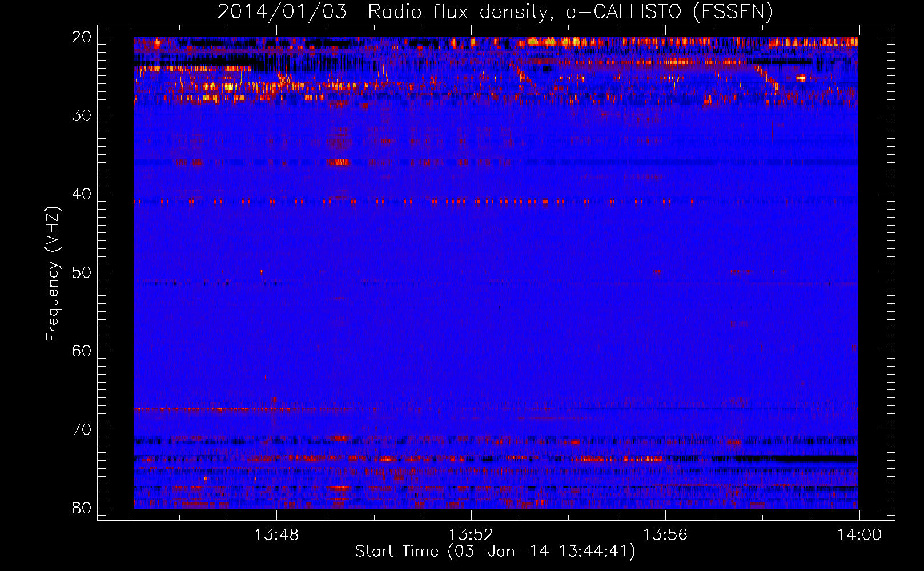This screenshot has height=571, width=924.
Task: Click the "Frequency (MHZ)" axis label
Action: [x=53, y=274]
